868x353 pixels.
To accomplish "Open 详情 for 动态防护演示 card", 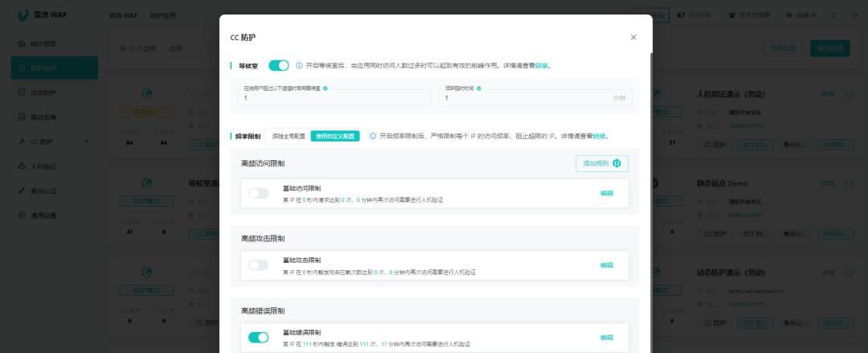I will click(x=828, y=273).
